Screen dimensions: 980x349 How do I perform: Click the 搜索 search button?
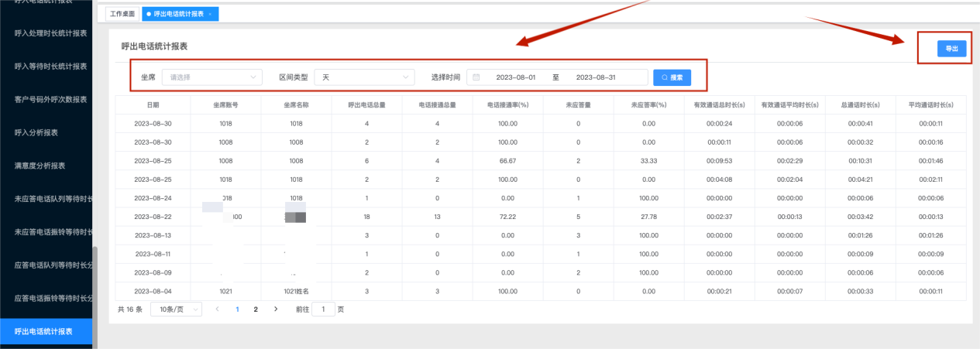pos(672,77)
